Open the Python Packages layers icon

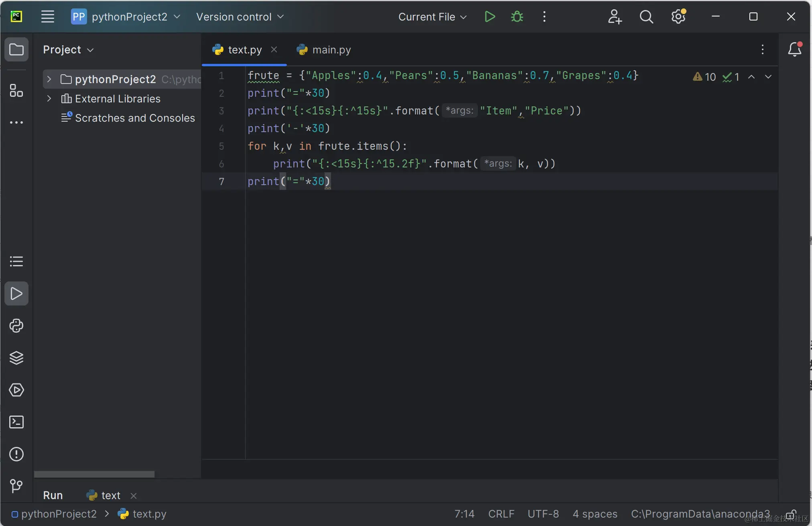pyautogui.click(x=16, y=358)
